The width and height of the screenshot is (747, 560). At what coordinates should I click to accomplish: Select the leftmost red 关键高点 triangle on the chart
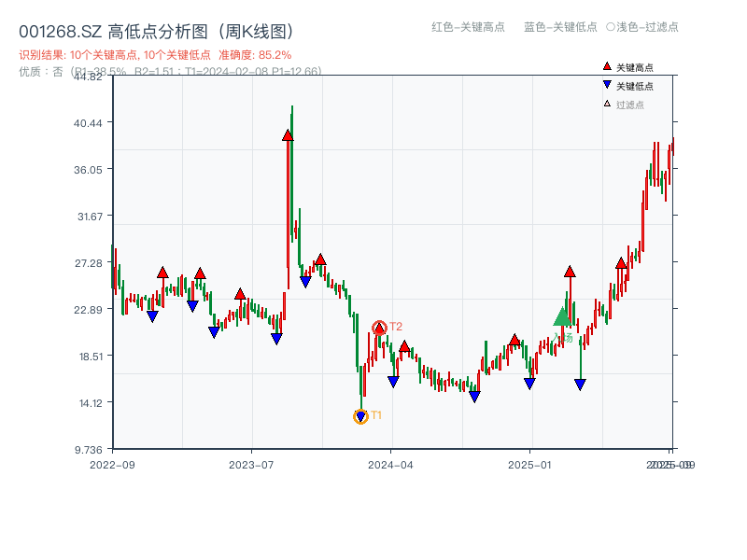click(163, 273)
